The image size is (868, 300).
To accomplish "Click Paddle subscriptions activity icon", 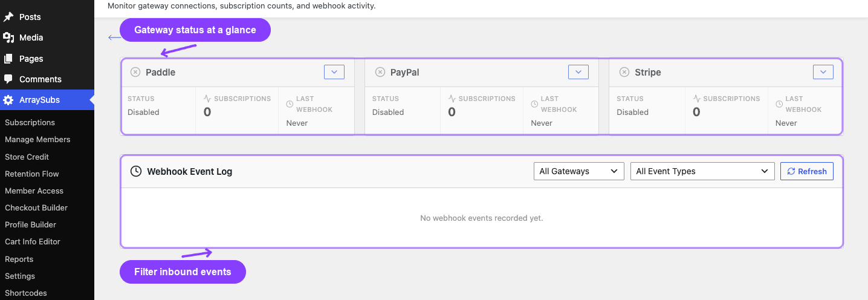I will click(207, 99).
